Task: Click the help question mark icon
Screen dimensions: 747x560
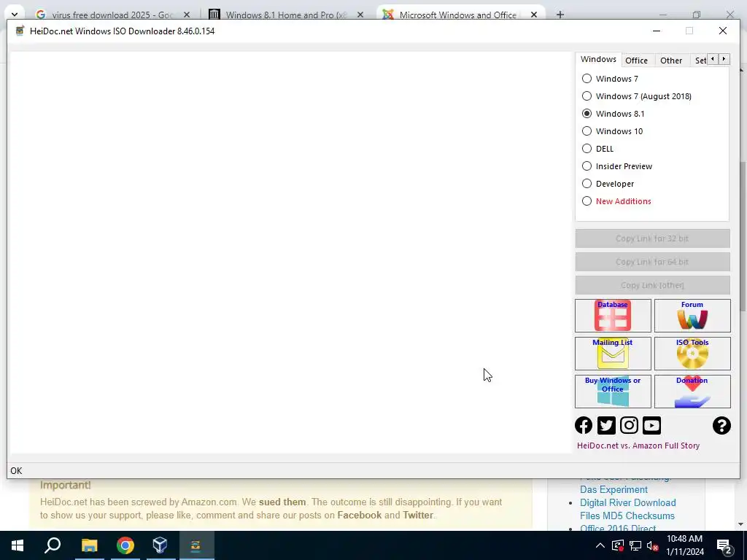Action: pyautogui.click(x=721, y=425)
